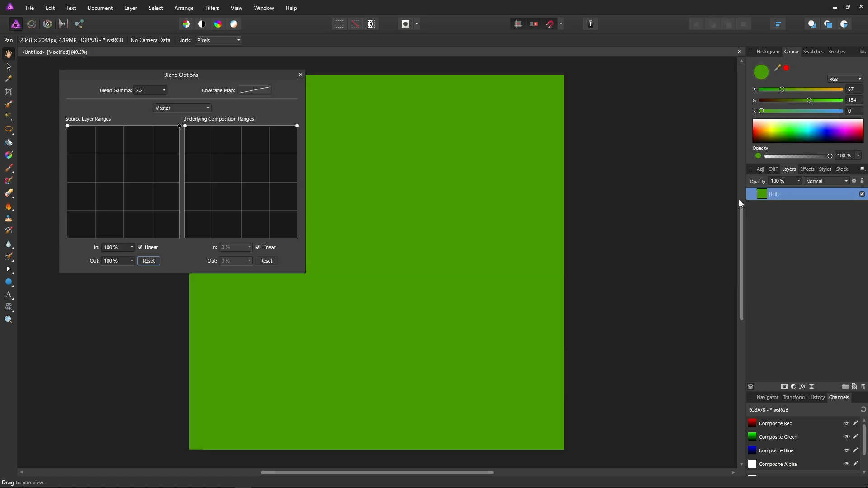This screenshot has width=868, height=488.
Task: Hide the Composite Red channel
Action: (x=846, y=423)
